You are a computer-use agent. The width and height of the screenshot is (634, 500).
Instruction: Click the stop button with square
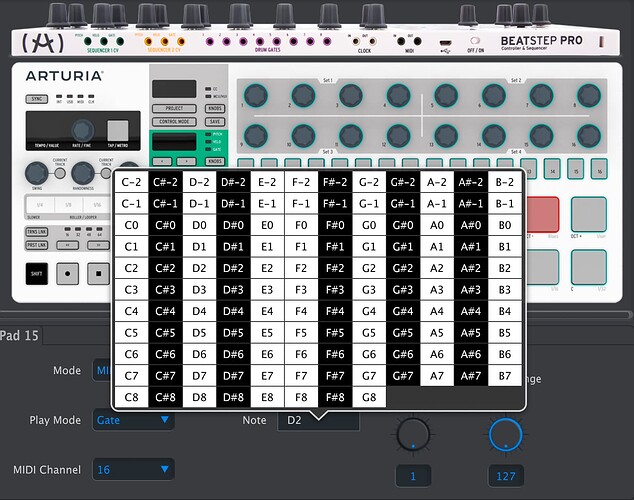pyautogui.click(x=99, y=274)
